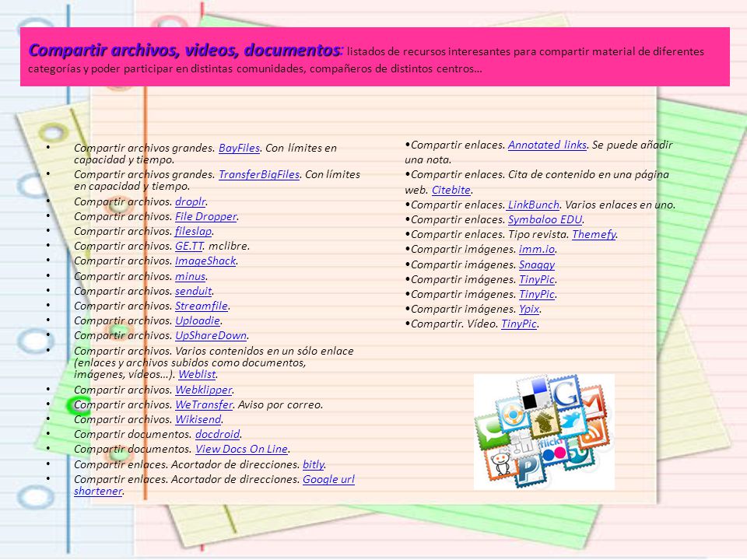The image size is (747, 560).
Task: Click the orange RSS feed stamp icon
Action: (595, 434)
